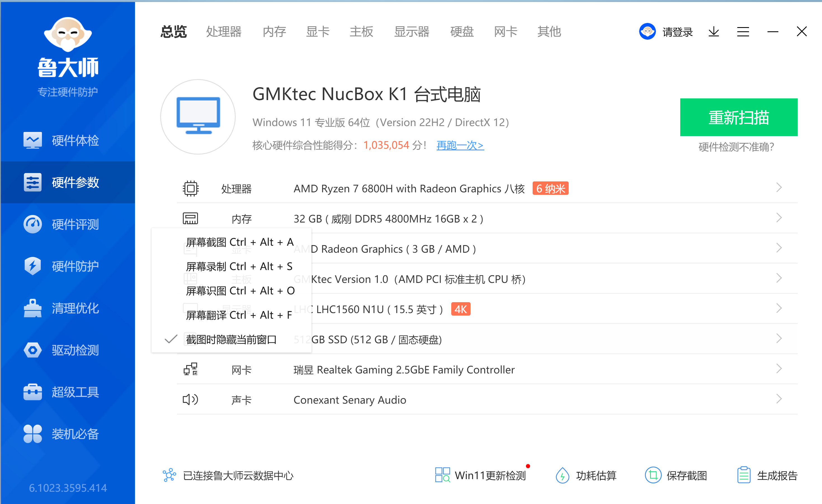Open 装机必备 clover icon
Viewport: 822px width, 504px height.
(33, 434)
